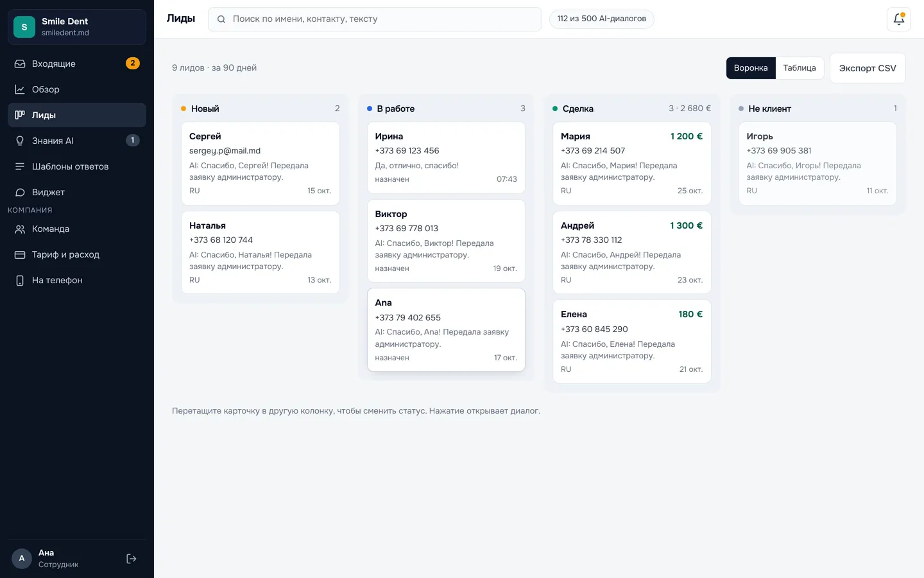Viewport: 924px width, 578px height.
Task: Open Ирина's lead card
Action: [x=446, y=157]
